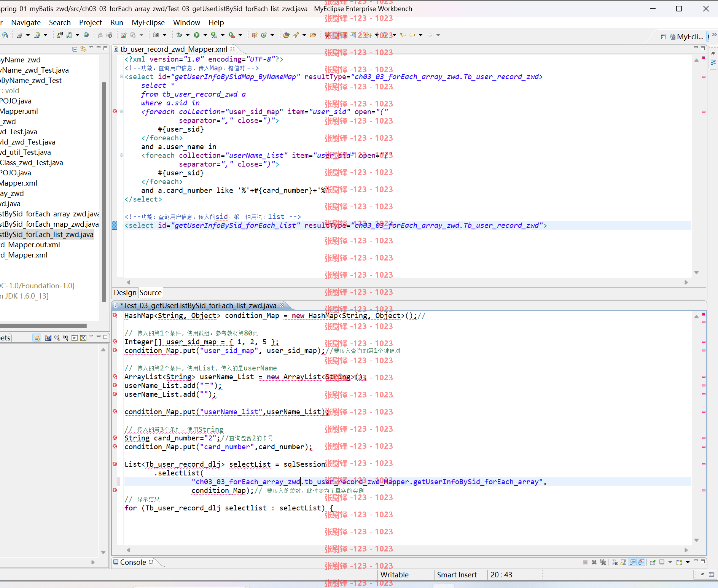The width and height of the screenshot is (718, 588).
Task: Click the Debug bug icon in toolbar
Action: [x=179, y=35]
